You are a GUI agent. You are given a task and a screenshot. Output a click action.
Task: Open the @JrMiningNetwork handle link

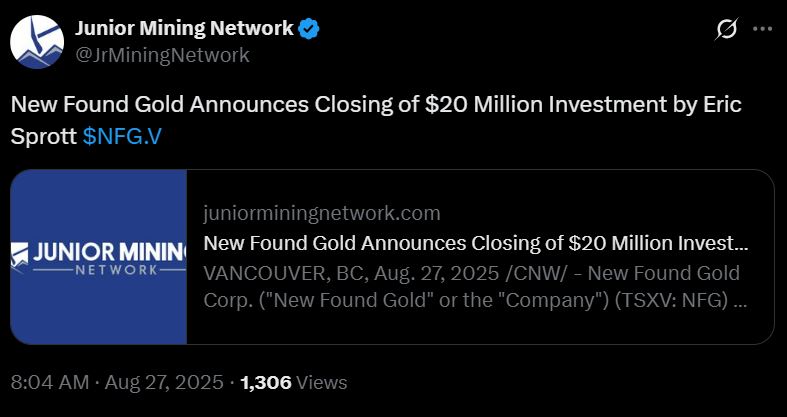[163, 55]
